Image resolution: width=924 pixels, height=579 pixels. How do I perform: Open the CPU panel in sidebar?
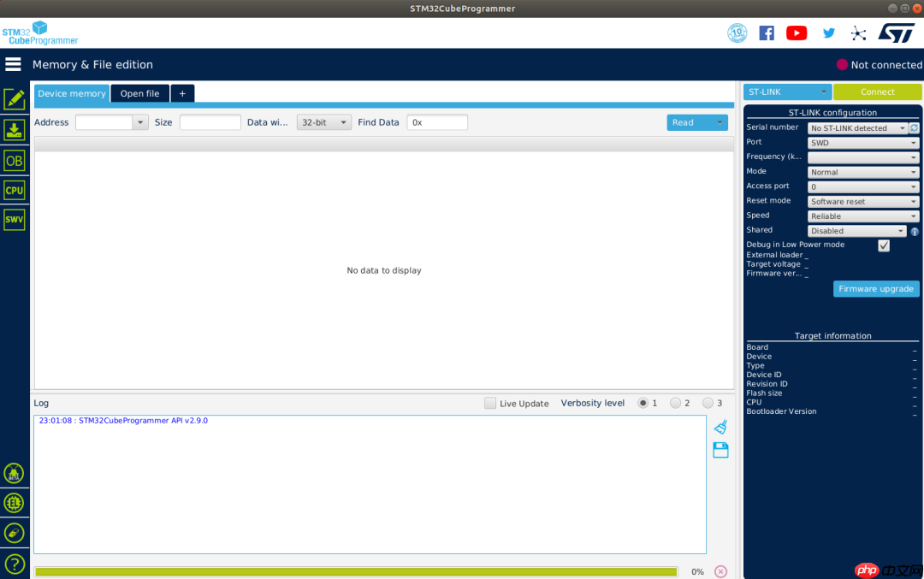pos(15,190)
